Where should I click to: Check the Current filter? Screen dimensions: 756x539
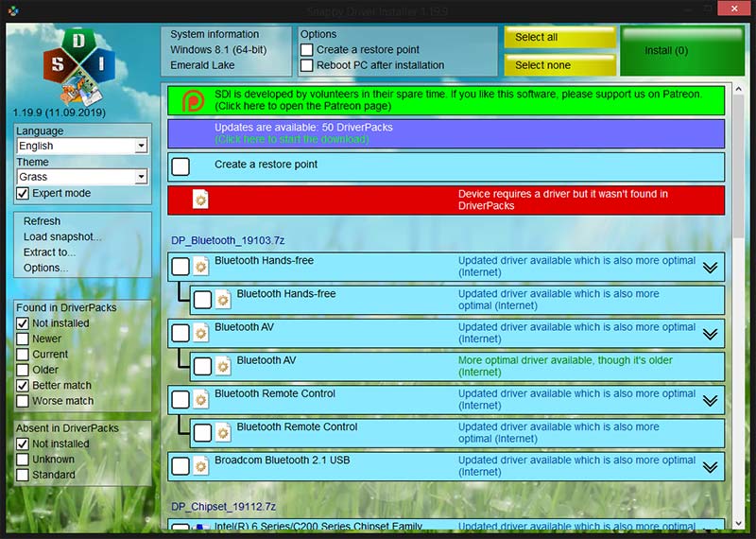[x=23, y=355]
